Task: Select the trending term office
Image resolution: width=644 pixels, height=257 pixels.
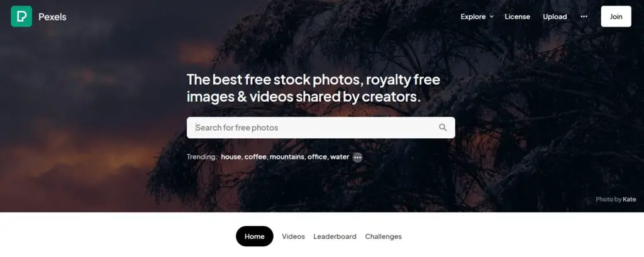Action: (317, 157)
